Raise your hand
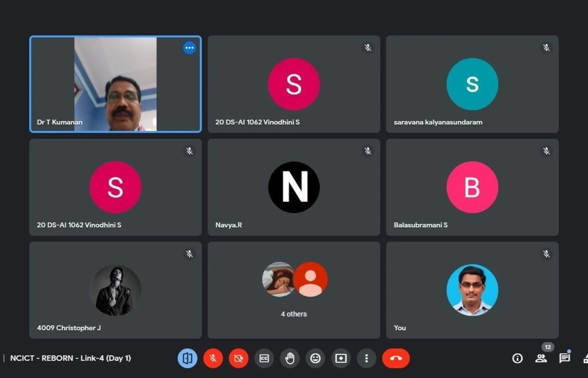The image size is (588, 378). tap(290, 358)
